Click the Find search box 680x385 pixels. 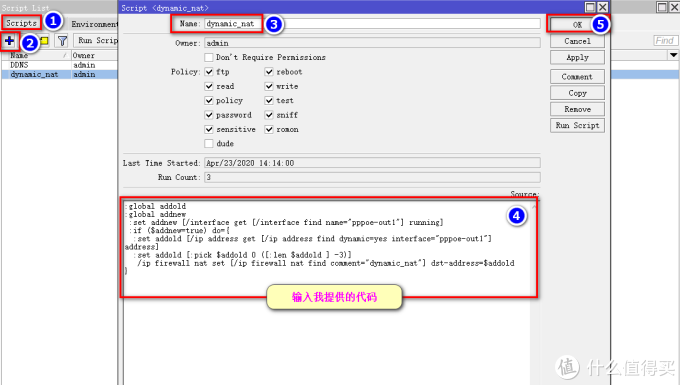(665, 41)
